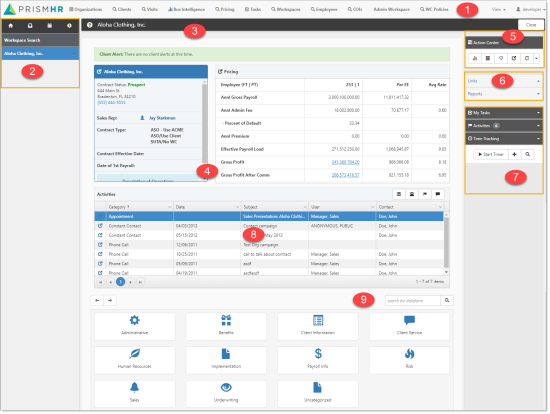The width and height of the screenshot is (550, 414).
Task: Open the WC Policies menu item
Action: tap(434, 9)
